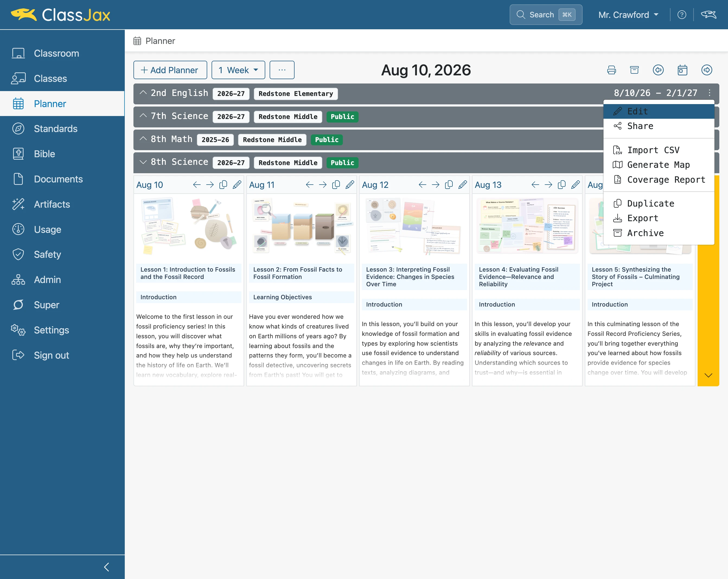Copy the Aug 13 lesson
The height and width of the screenshot is (579, 728).
pos(561,185)
